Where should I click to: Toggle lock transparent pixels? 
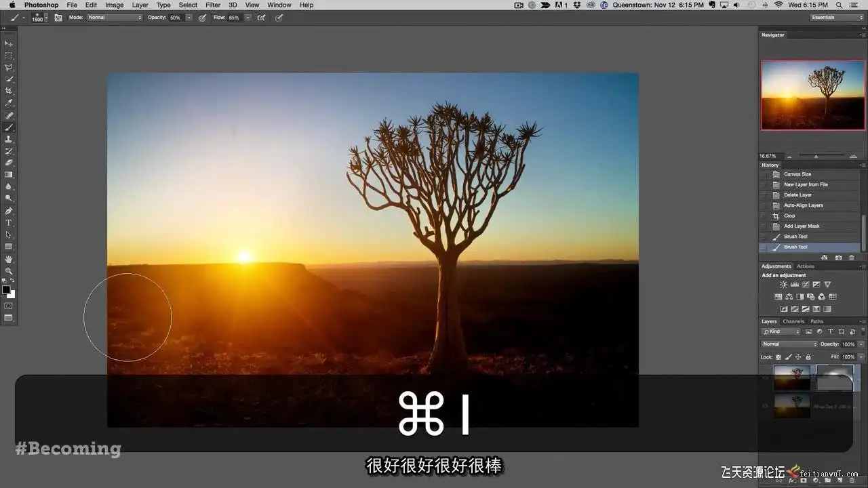click(778, 357)
